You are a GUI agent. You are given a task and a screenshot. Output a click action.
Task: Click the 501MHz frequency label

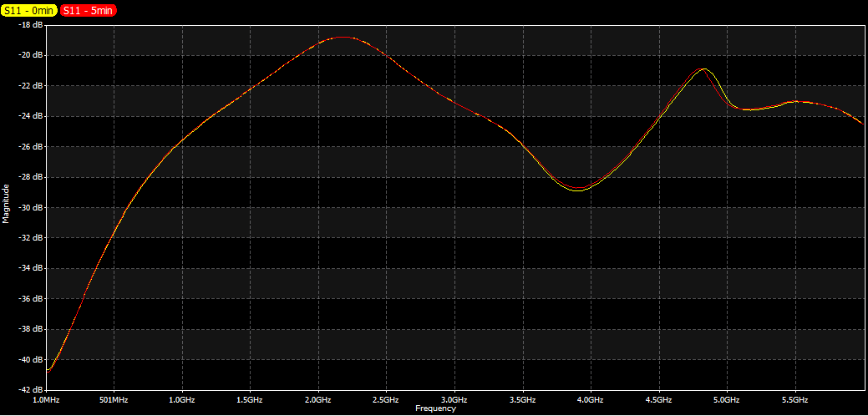pos(114,399)
